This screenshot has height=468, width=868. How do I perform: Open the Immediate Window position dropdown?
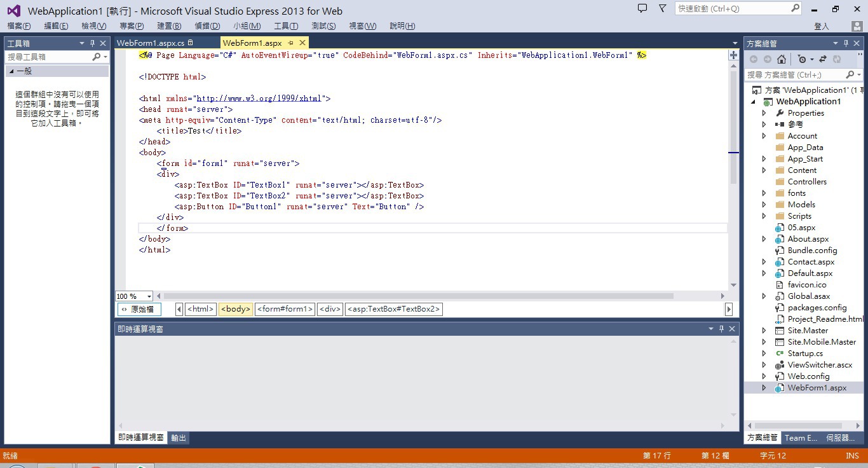[711, 329]
